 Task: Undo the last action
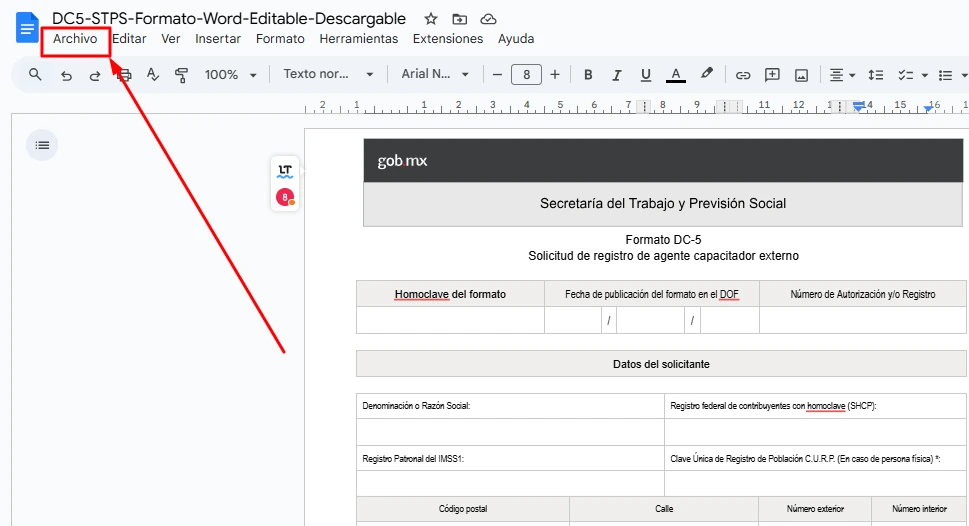tap(66, 75)
